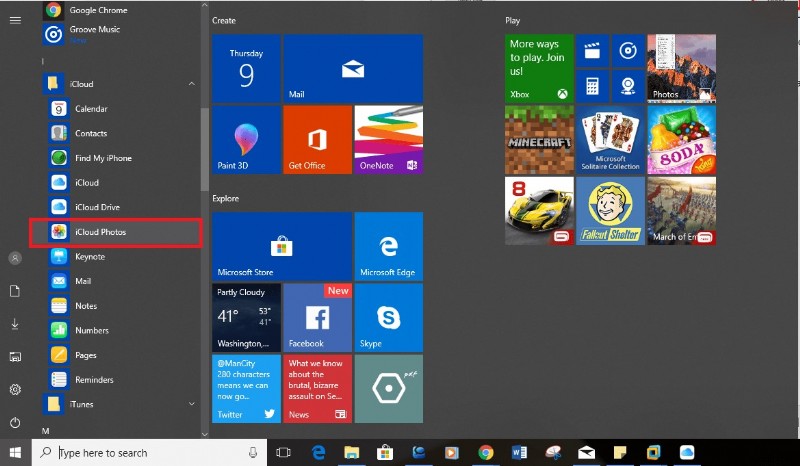This screenshot has width=800, height=466.
Task: Click the hamburger menu at top left
Action: coord(15,20)
